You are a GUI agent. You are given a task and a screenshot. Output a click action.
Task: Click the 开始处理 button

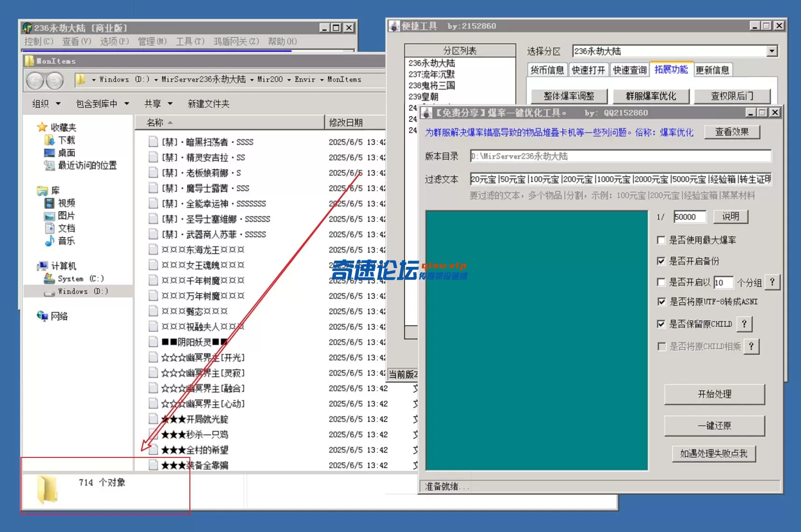click(x=714, y=394)
